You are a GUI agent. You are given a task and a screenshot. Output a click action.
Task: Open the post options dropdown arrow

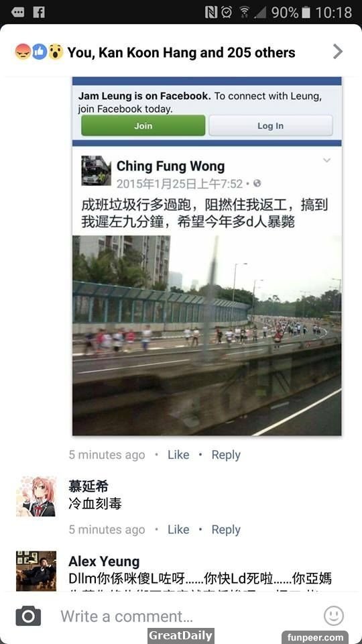coord(326,160)
